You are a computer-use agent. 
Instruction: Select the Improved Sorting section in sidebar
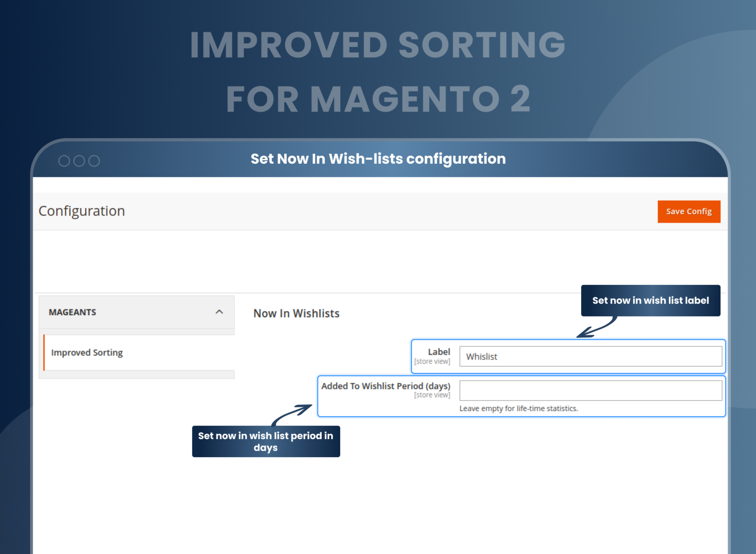click(x=87, y=353)
